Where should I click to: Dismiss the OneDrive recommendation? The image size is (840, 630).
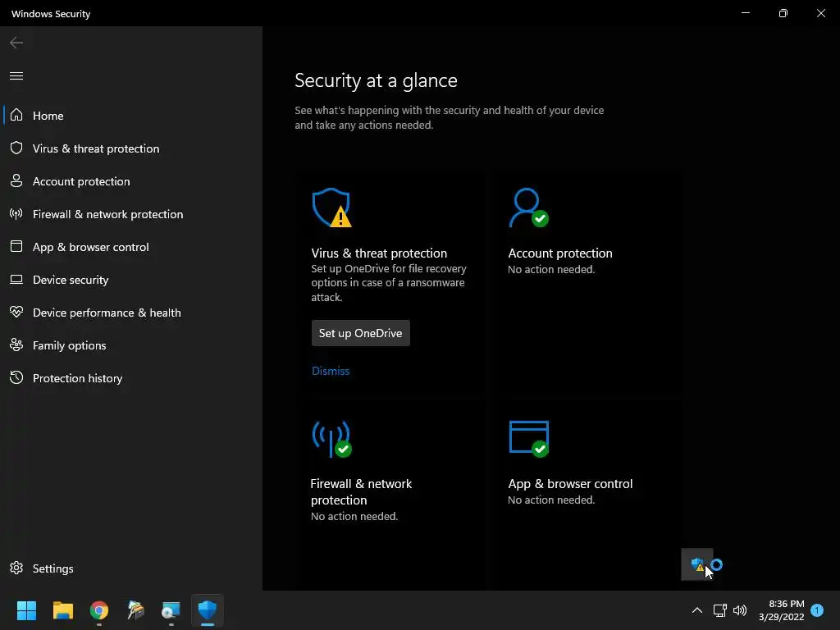[331, 371]
